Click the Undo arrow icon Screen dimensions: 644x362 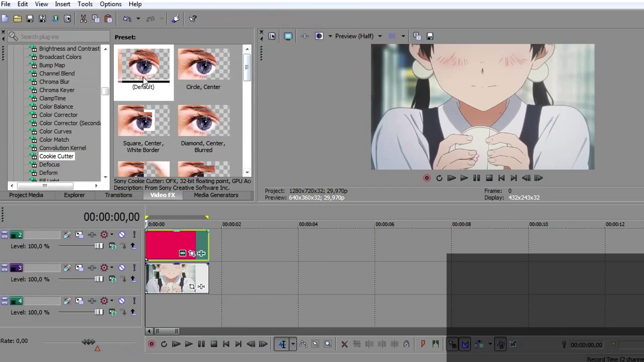(x=127, y=19)
